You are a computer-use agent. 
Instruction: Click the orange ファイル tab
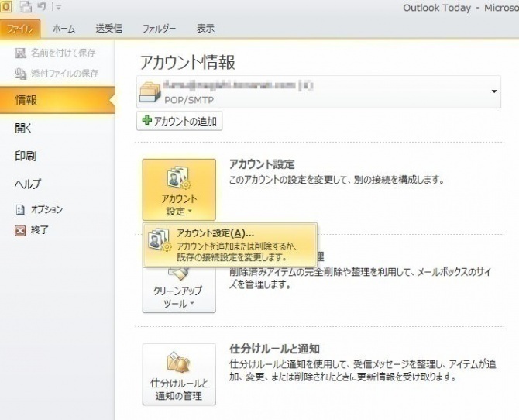[x=21, y=29]
